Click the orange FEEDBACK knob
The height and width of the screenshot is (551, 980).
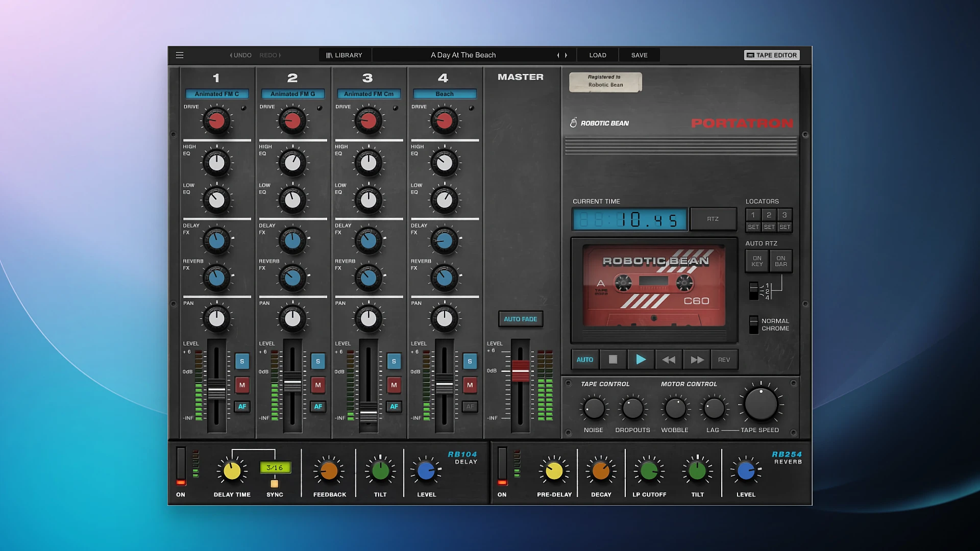pos(329,471)
